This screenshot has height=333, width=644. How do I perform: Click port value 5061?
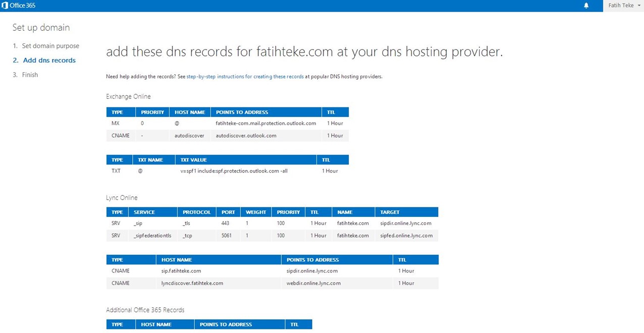227,236
